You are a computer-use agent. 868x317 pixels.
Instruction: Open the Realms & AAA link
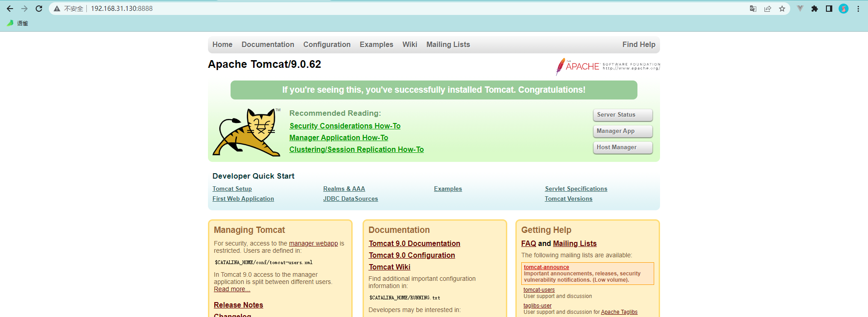tap(344, 189)
